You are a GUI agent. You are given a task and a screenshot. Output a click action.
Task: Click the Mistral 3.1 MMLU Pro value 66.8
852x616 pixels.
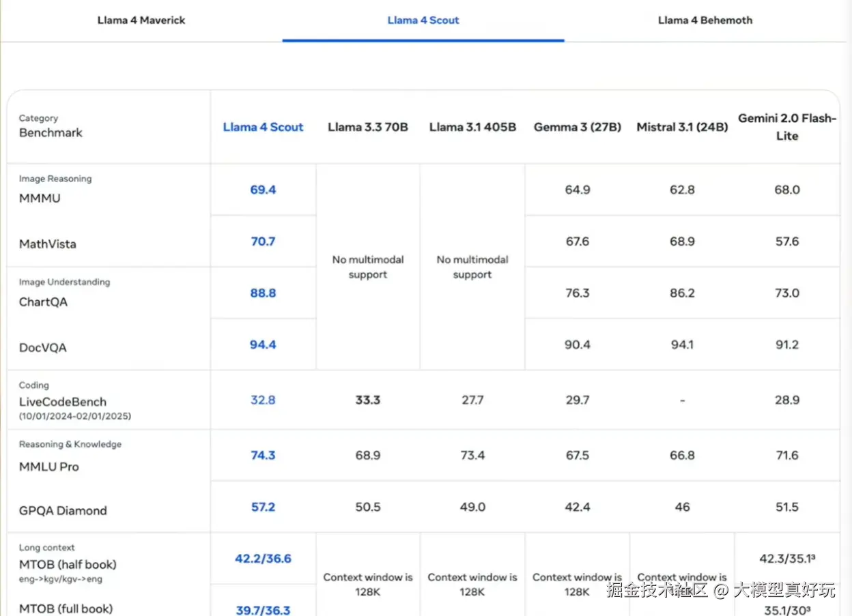click(x=682, y=456)
